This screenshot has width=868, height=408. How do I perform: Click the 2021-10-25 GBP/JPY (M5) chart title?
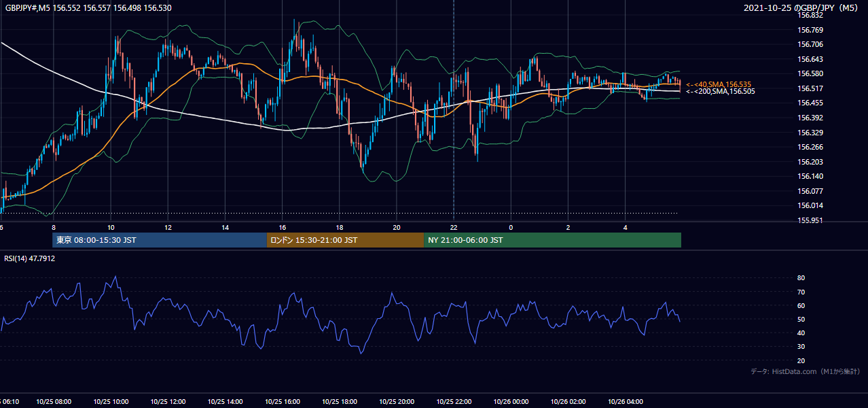801,8
